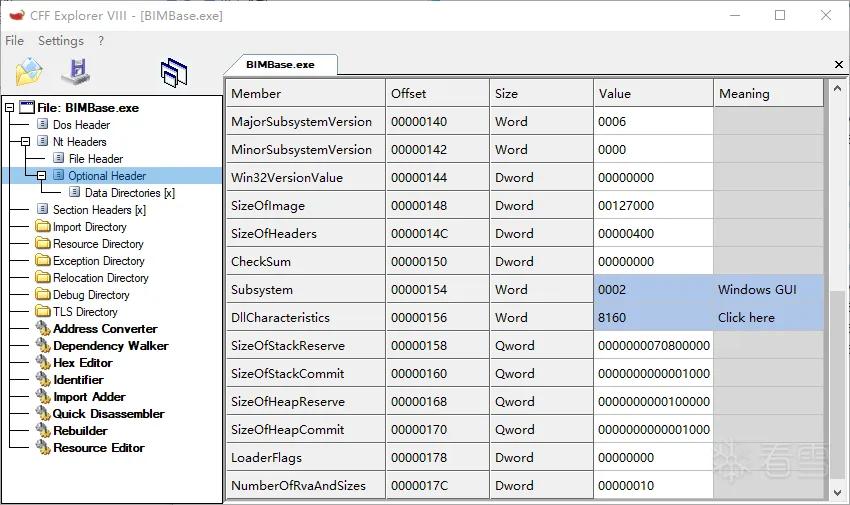Click the Debug Directory folder icon
Viewport: 850px width, 505px height.
tap(43, 294)
